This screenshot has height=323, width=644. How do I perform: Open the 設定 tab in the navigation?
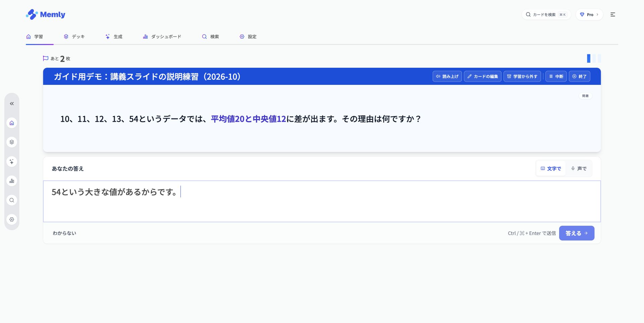(x=248, y=37)
